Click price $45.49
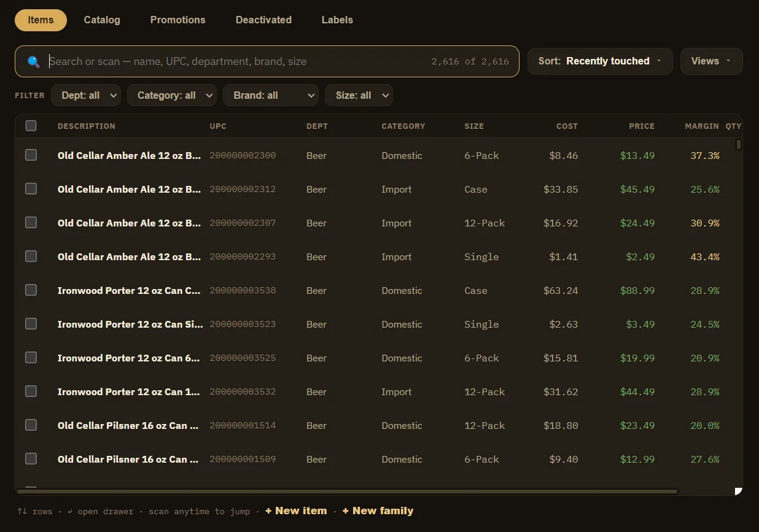Viewport: 759px width, 532px height. click(637, 189)
